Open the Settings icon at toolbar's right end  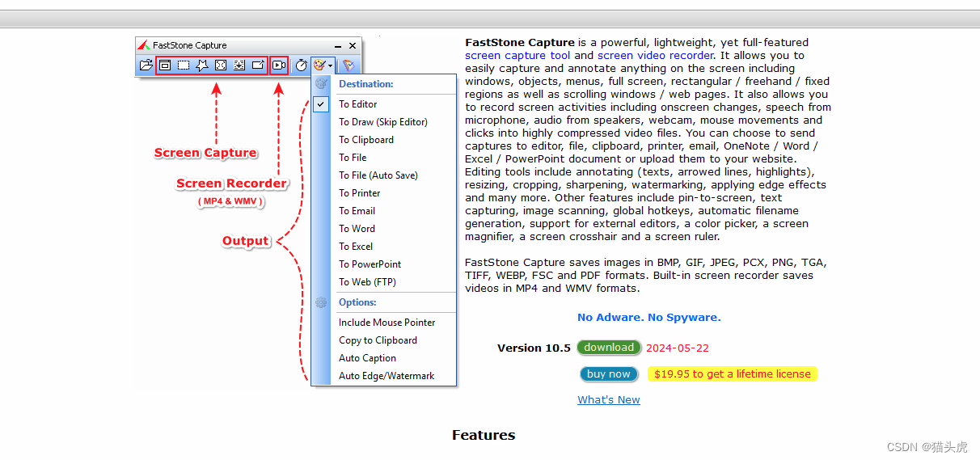(348, 65)
